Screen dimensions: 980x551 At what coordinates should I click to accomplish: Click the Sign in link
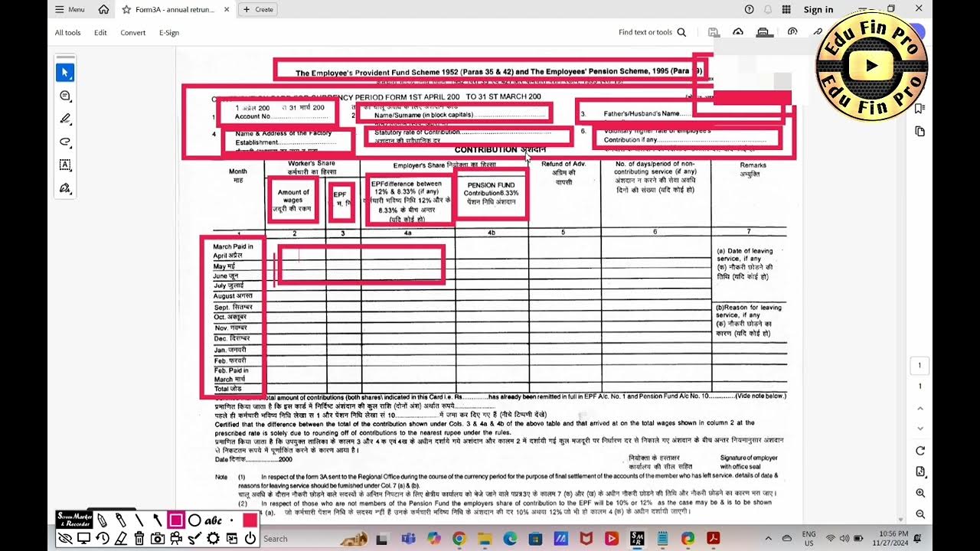tap(818, 9)
